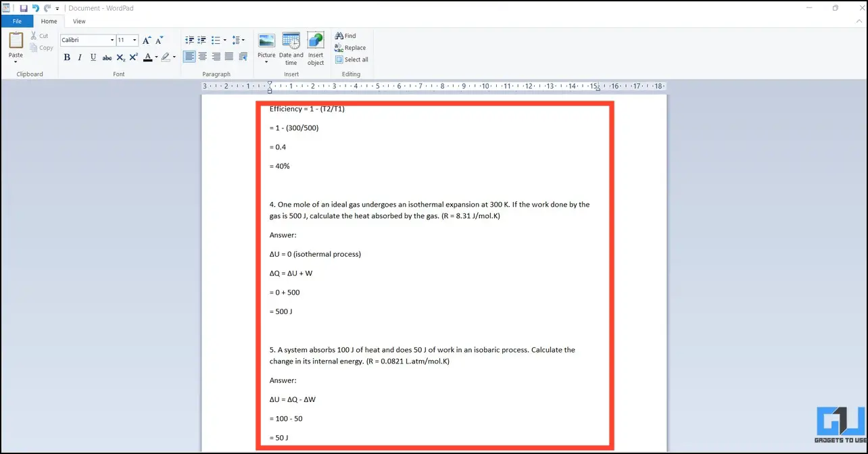This screenshot has width=868, height=454.
Task: Paste clipboard contents with Paste icon
Action: 16,41
